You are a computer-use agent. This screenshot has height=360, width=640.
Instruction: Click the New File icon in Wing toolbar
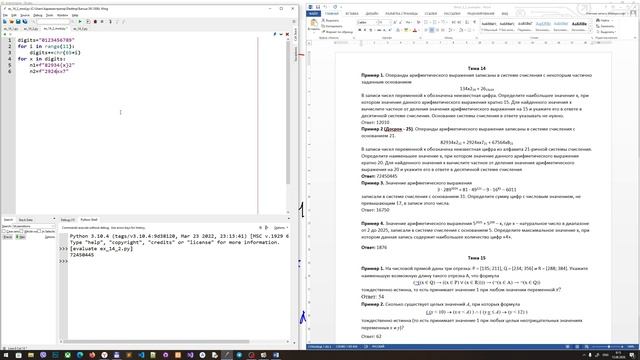[5, 22]
